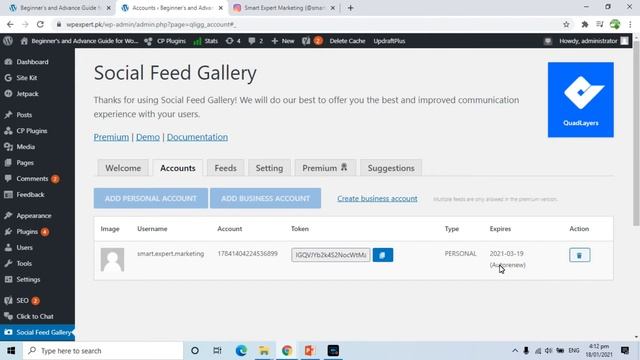Switch to the Feeds tab
640x360 pixels.
coord(225,168)
